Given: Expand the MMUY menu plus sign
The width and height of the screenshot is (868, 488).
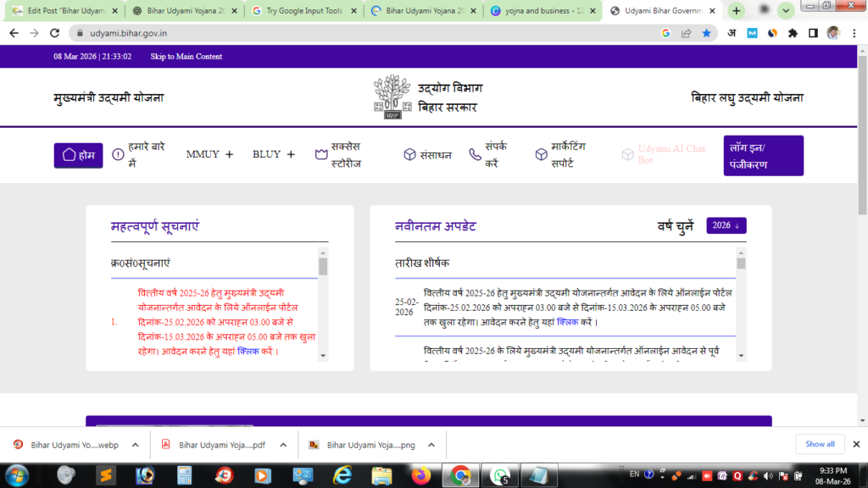Looking at the screenshot, I should [229, 154].
